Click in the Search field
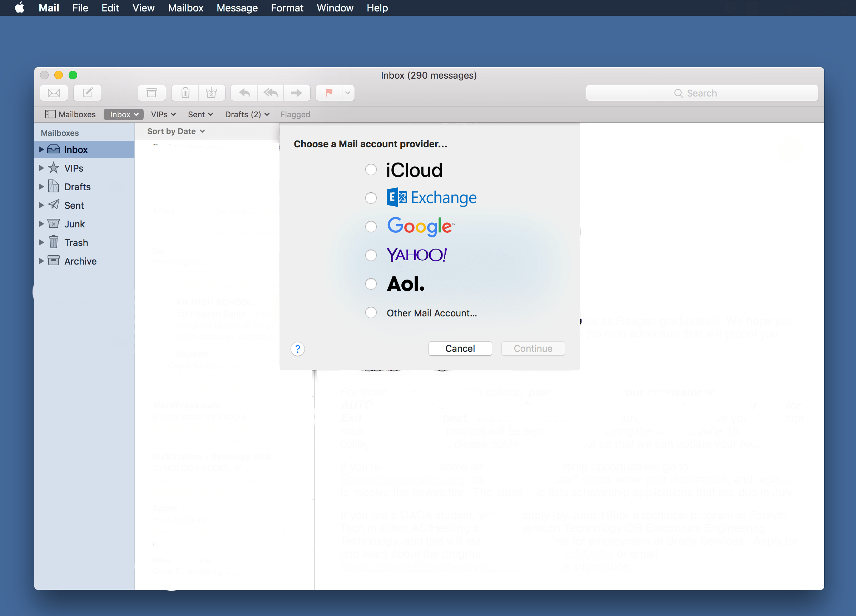The width and height of the screenshot is (856, 616). point(702,93)
